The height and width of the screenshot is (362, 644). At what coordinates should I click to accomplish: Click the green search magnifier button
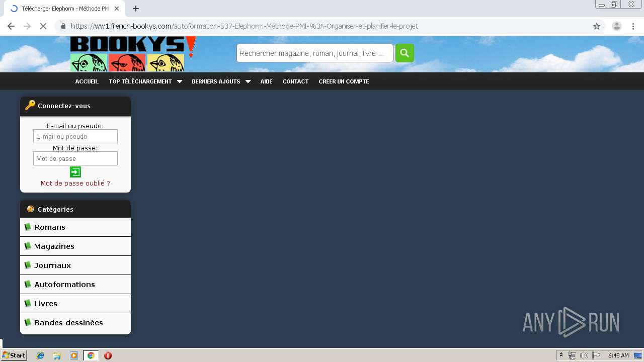click(405, 53)
